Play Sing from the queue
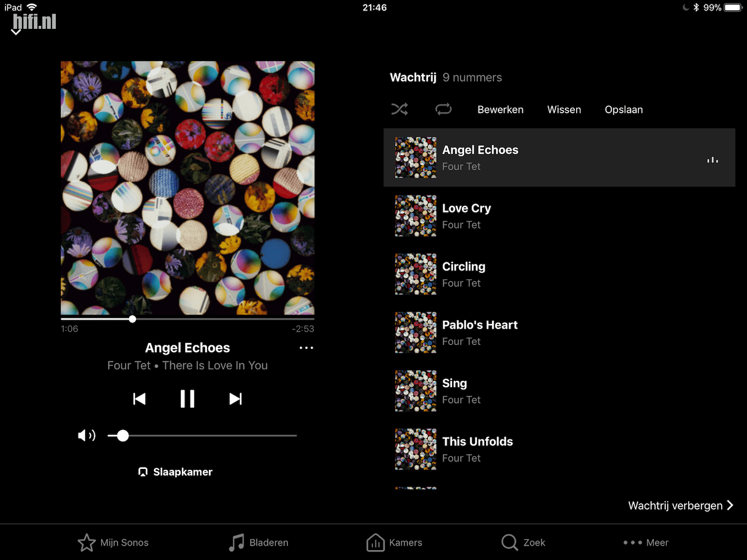The height and width of the screenshot is (560, 747). tap(559, 391)
